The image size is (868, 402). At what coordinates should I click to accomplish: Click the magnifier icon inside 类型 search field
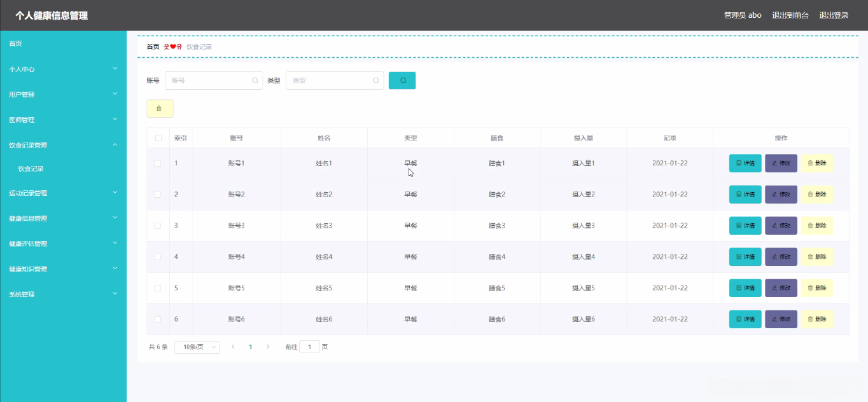(376, 80)
